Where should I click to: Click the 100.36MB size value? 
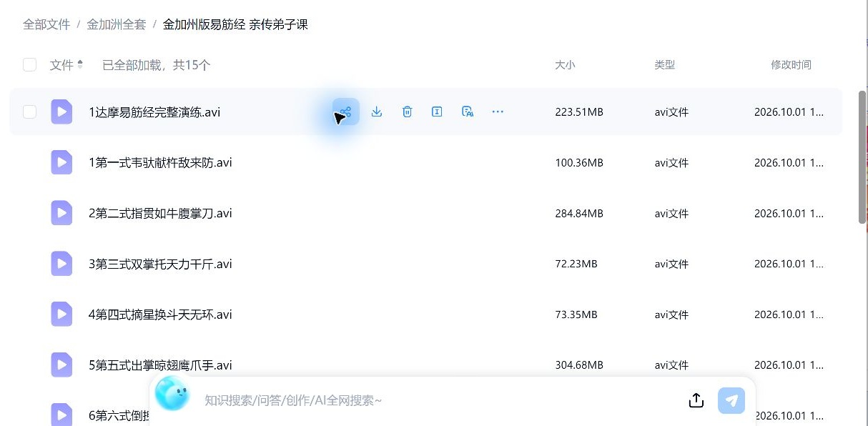click(x=579, y=163)
